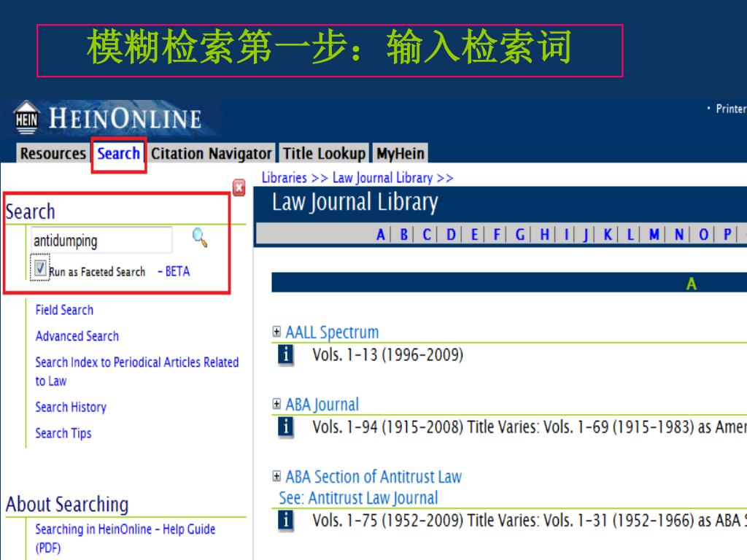Screen dimensions: 747x560
Task: Click the About Searching heading
Action: click(x=67, y=504)
